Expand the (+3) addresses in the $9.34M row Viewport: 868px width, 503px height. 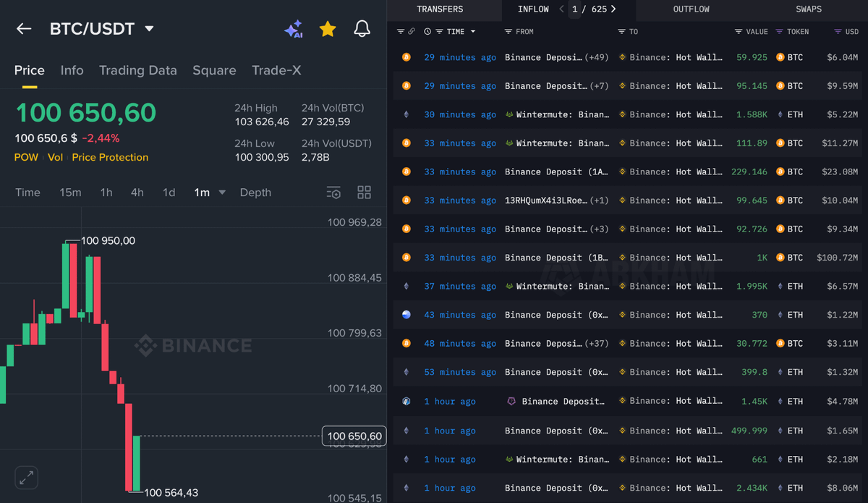tap(600, 229)
